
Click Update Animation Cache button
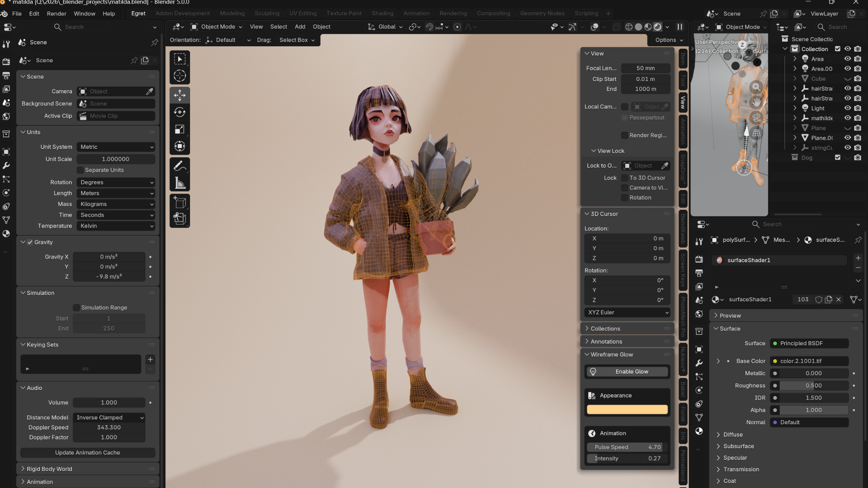click(x=87, y=452)
